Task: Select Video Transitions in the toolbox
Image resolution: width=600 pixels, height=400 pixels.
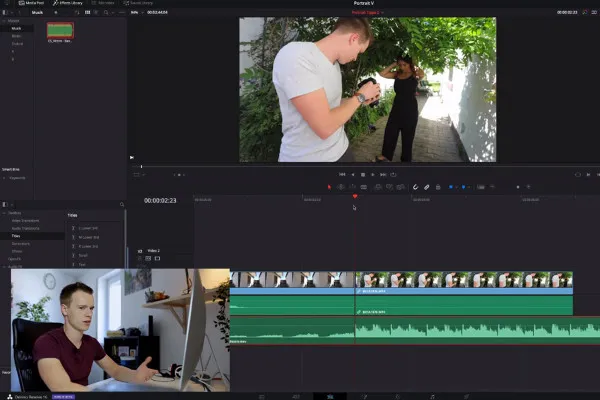Action: pos(25,220)
